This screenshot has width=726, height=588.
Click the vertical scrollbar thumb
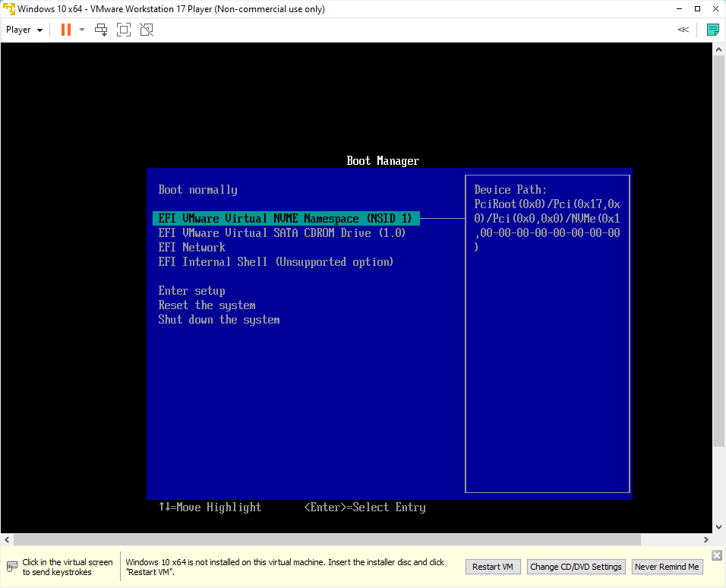(718, 251)
